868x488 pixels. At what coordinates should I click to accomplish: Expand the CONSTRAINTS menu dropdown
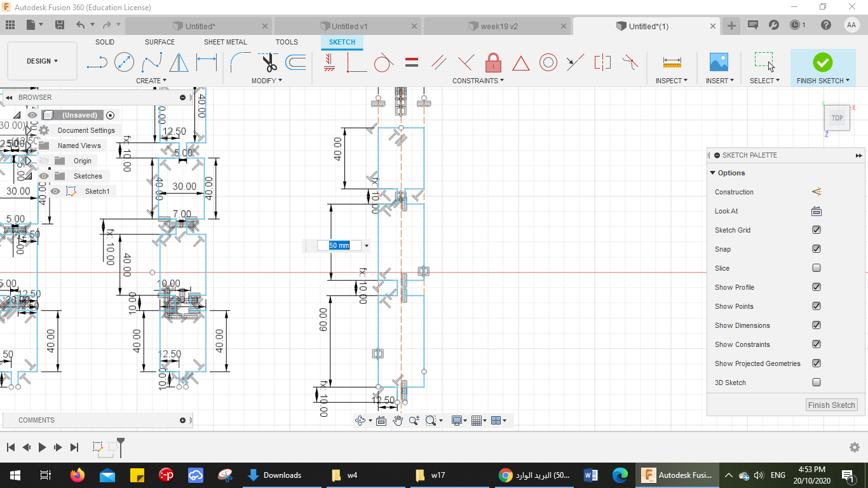tap(478, 81)
